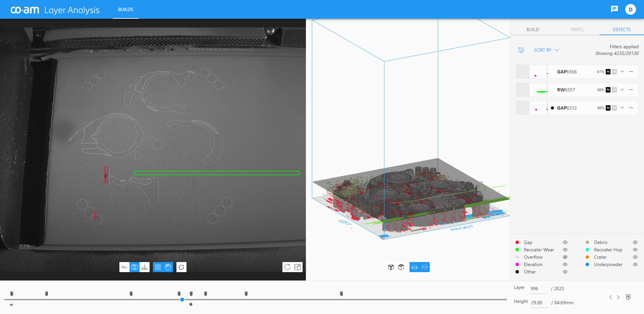Click the add polygon annotation tool

[x=181, y=267]
